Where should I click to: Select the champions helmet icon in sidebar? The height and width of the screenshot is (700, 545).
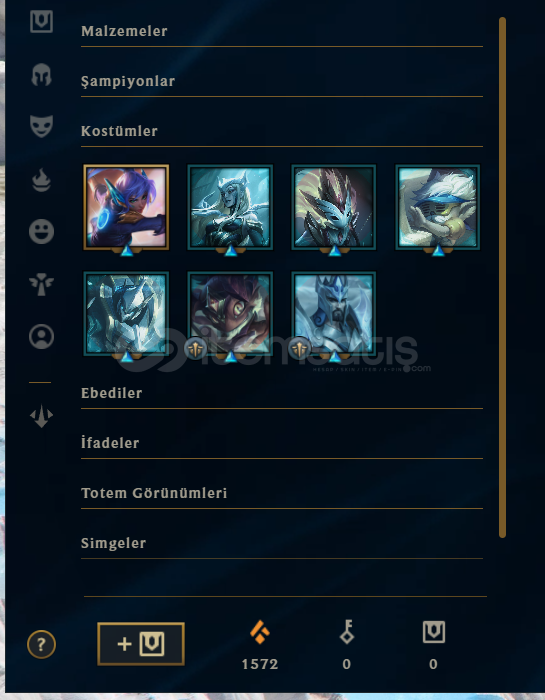pos(42,75)
